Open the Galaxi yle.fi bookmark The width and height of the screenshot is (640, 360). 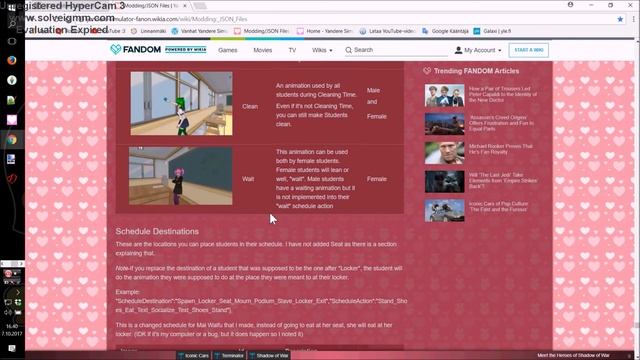click(492, 31)
